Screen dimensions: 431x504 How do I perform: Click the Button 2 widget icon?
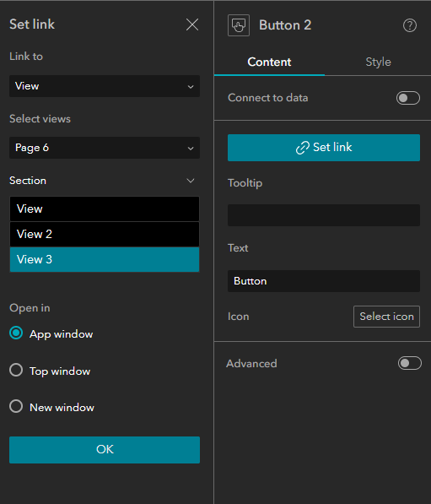pyautogui.click(x=239, y=25)
